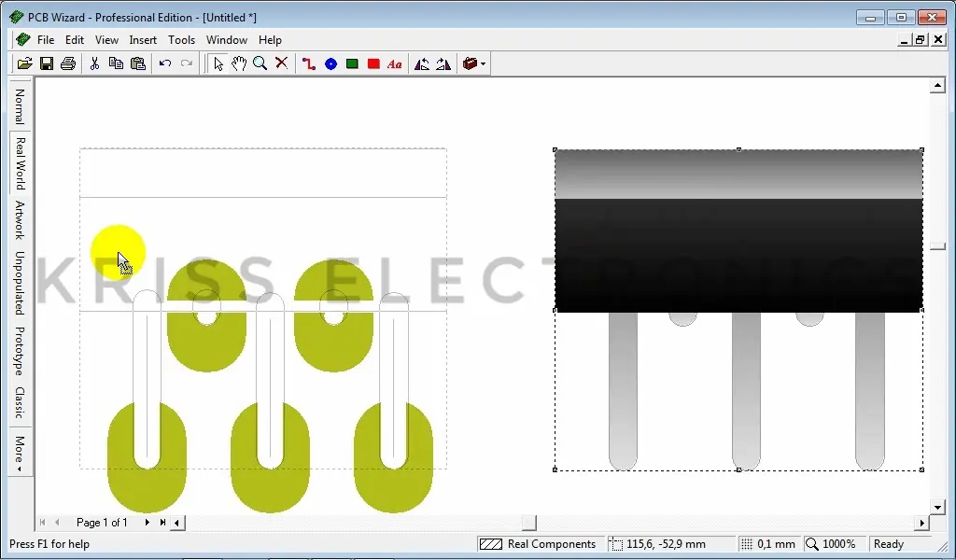Click the vertical scrollbar down arrow
Viewport: 956px width, 560px height.
(937, 507)
